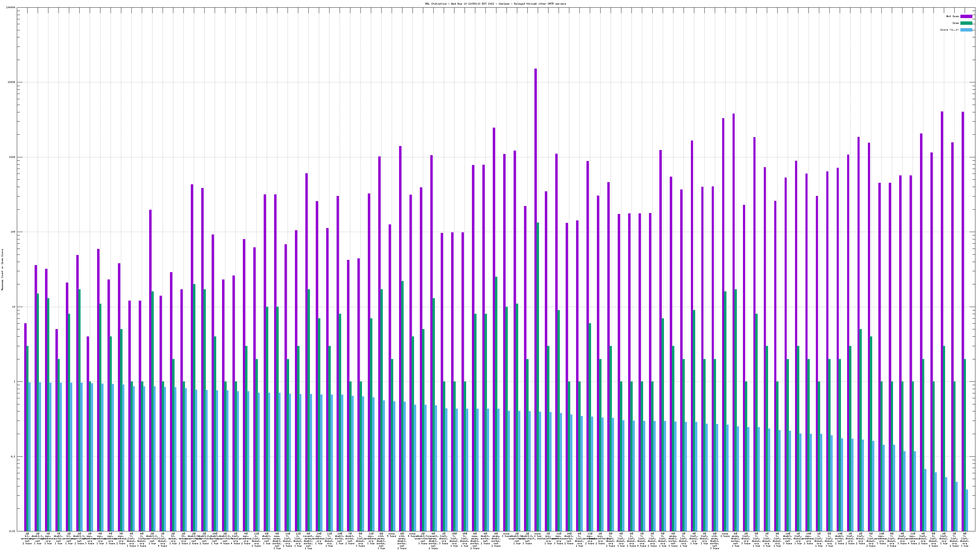Click the shortest blue score bar at far right
The image size is (980, 551).
[x=967, y=510]
